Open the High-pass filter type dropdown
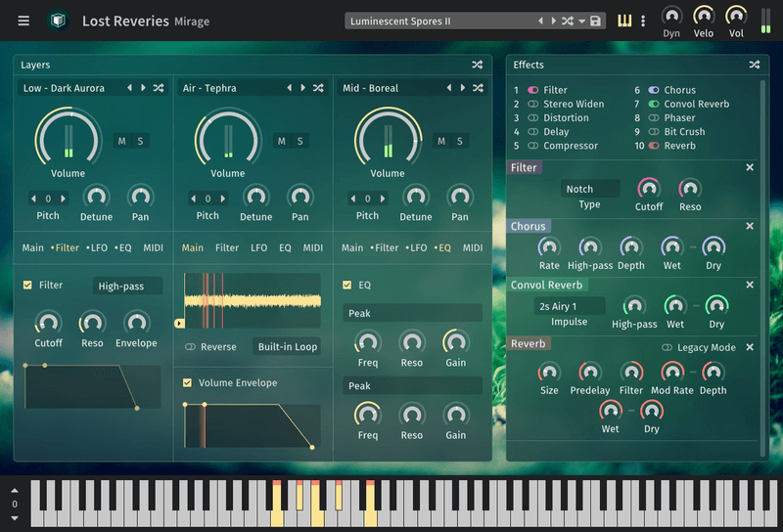The image size is (783, 532). pyautogui.click(x=127, y=286)
